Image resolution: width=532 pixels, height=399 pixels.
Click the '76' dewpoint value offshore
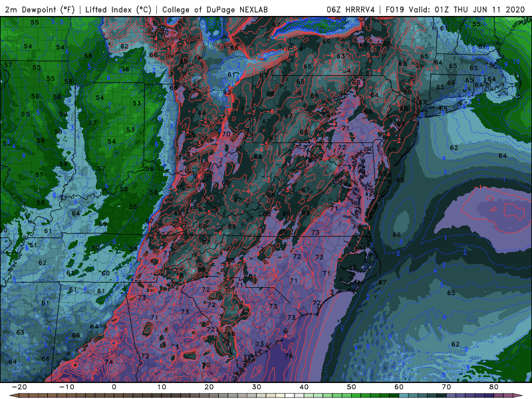click(289, 356)
